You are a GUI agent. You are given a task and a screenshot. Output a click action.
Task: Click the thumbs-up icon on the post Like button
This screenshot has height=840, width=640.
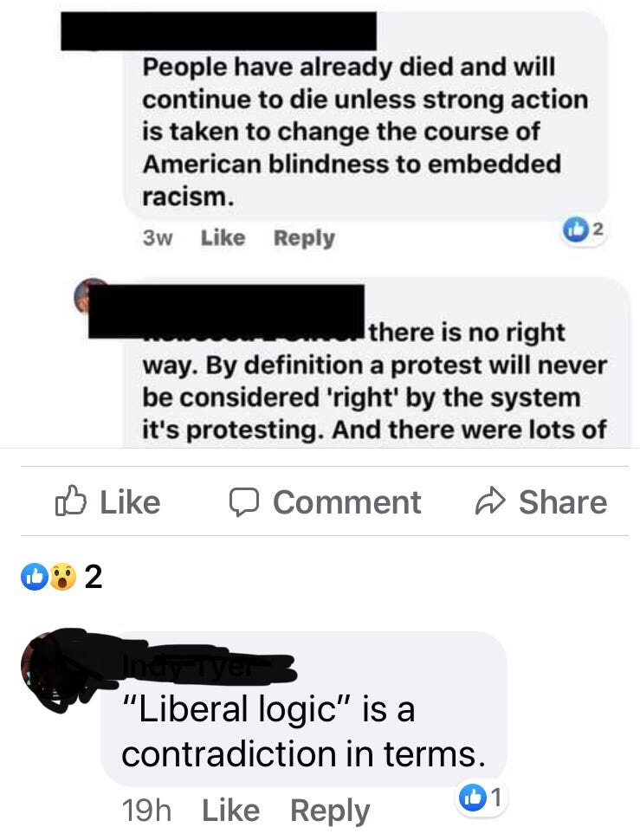(70, 501)
